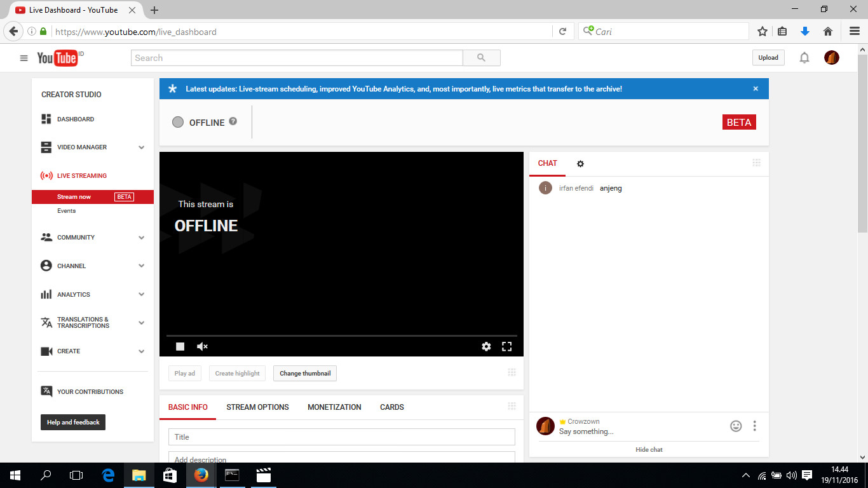Click the player progress bar
Screen dimensions: 868x488
pos(342,335)
